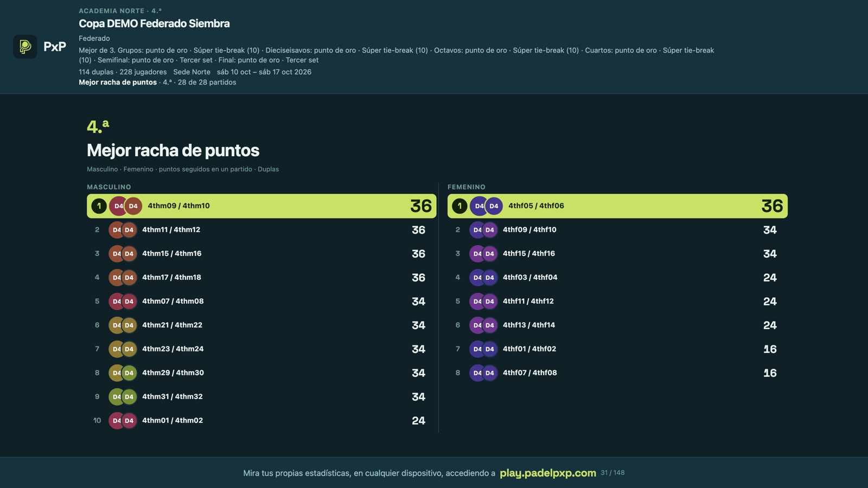Click the score 34 for 4thf15 / 4thf16
868x488 pixels.
coord(770,254)
